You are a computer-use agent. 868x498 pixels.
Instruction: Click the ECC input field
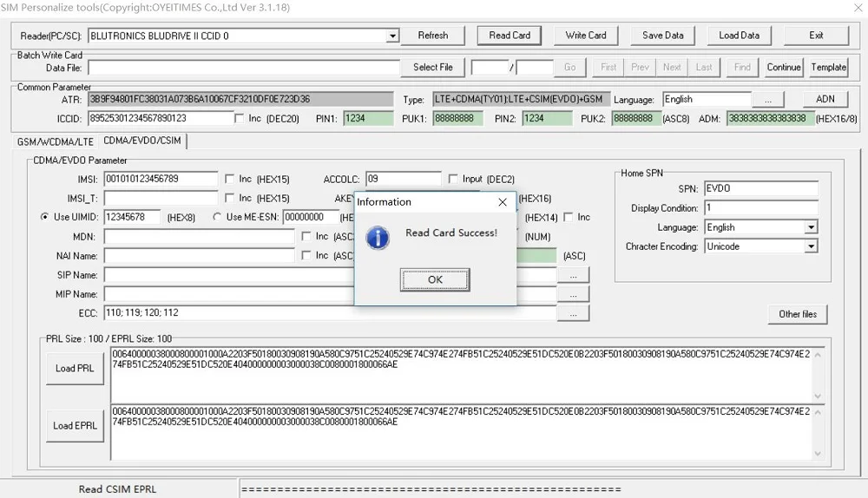pyautogui.click(x=330, y=313)
